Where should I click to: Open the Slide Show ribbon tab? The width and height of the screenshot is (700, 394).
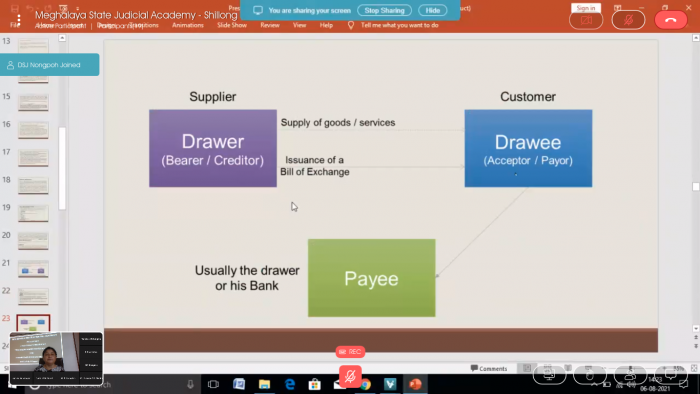click(x=232, y=25)
